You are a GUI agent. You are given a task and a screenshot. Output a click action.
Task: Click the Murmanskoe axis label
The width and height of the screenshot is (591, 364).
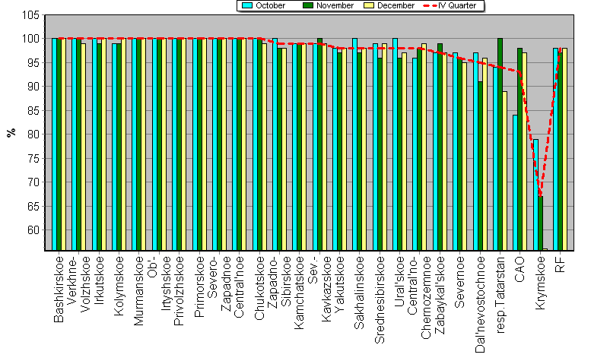[x=138, y=290]
